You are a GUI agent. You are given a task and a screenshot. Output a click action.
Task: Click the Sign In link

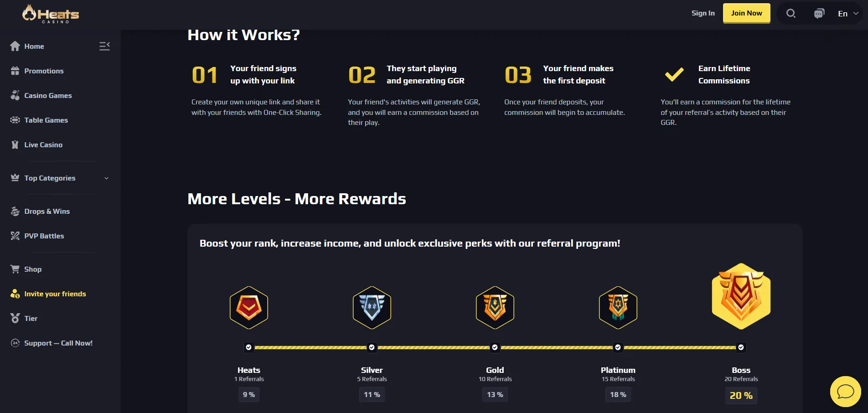click(703, 13)
